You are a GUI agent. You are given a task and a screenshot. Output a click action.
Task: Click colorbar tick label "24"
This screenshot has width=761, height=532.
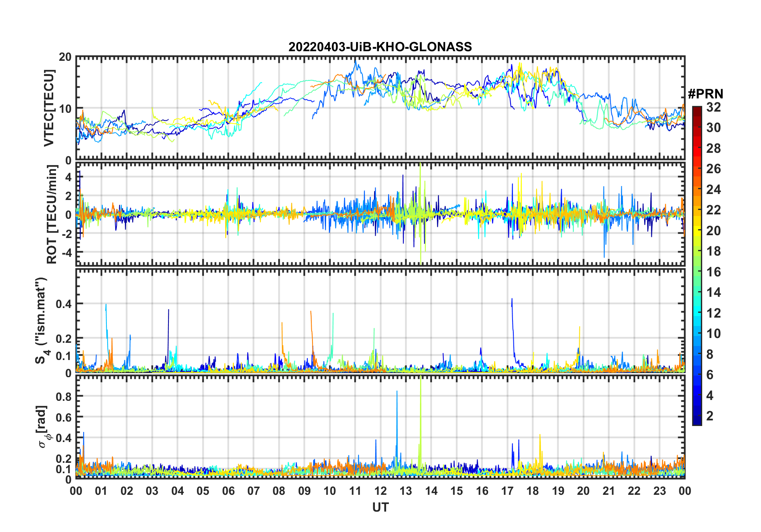point(714,190)
